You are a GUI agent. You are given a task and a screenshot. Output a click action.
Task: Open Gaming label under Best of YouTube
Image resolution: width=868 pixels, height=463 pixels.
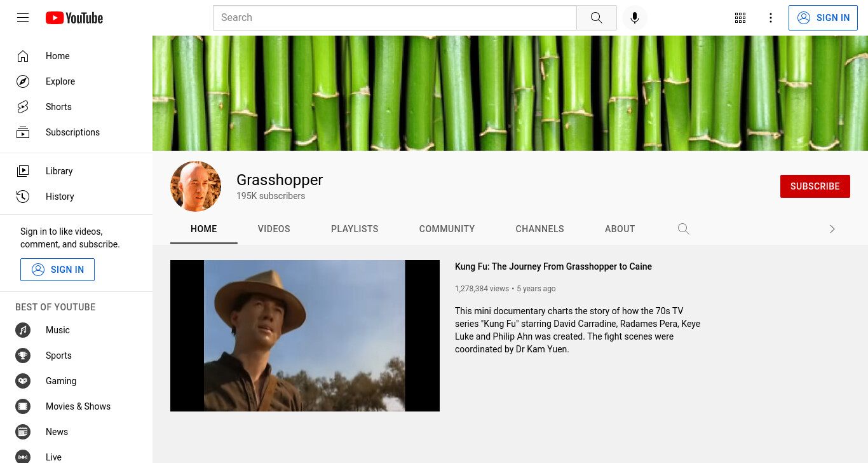[61, 381]
